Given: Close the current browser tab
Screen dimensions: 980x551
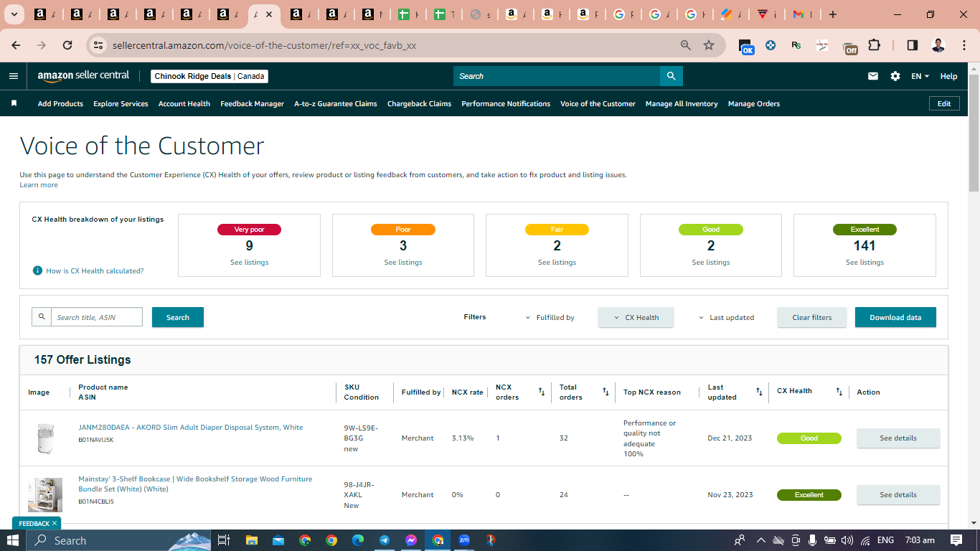Looking at the screenshot, I should (269, 14).
